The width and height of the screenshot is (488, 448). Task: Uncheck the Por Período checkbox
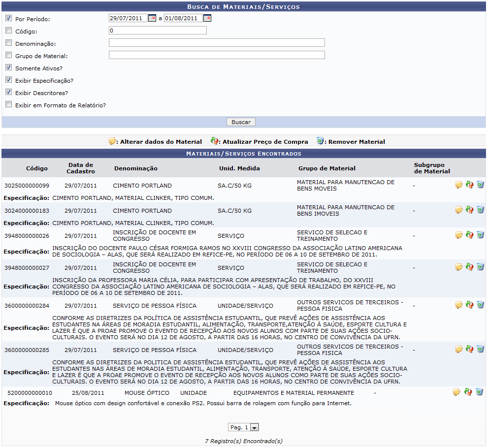(9, 18)
